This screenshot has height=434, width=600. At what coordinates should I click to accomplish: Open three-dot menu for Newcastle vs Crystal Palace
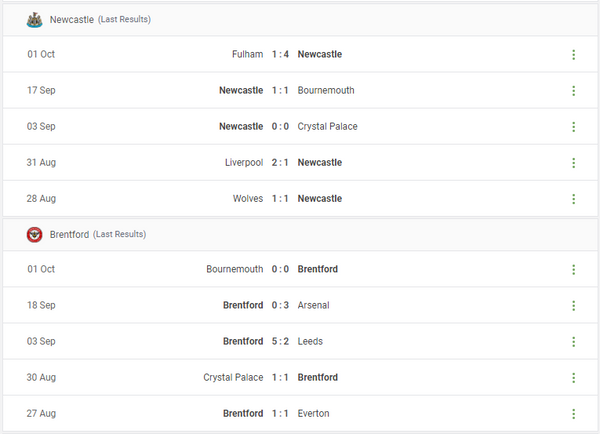(x=574, y=127)
